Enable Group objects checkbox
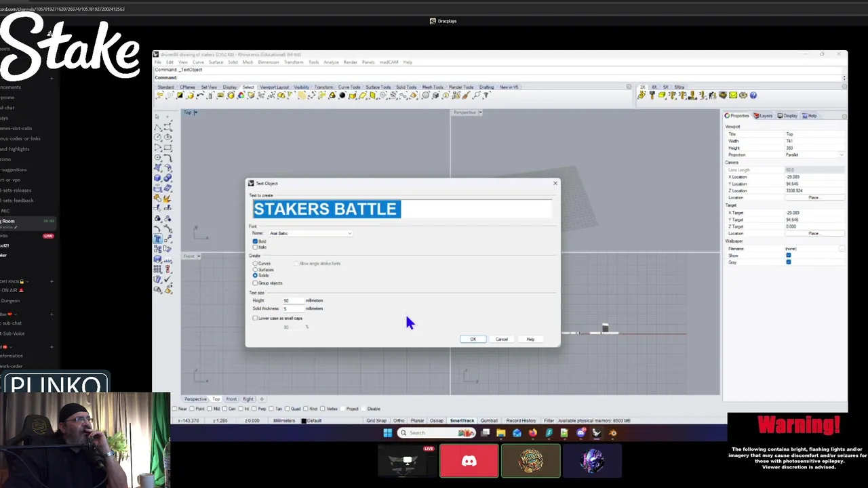This screenshot has height=488, width=868. click(x=256, y=283)
